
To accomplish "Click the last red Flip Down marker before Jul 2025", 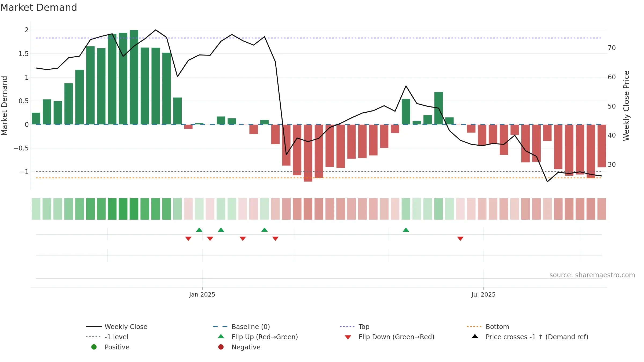I will (460, 239).
